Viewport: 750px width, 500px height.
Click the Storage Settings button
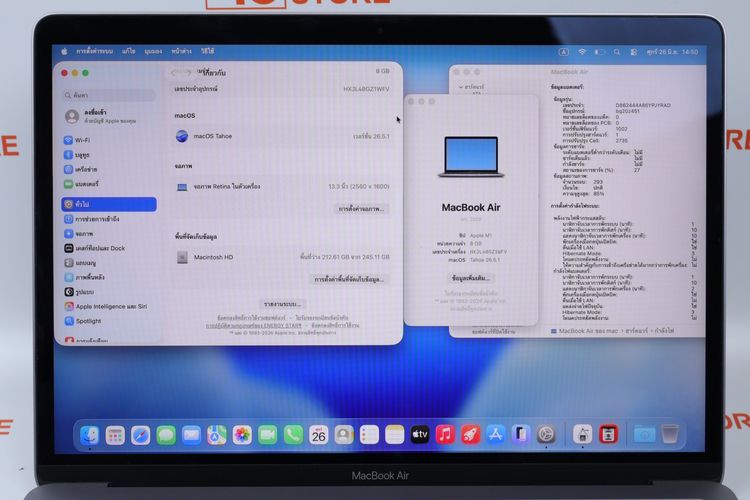tap(350, 279)
